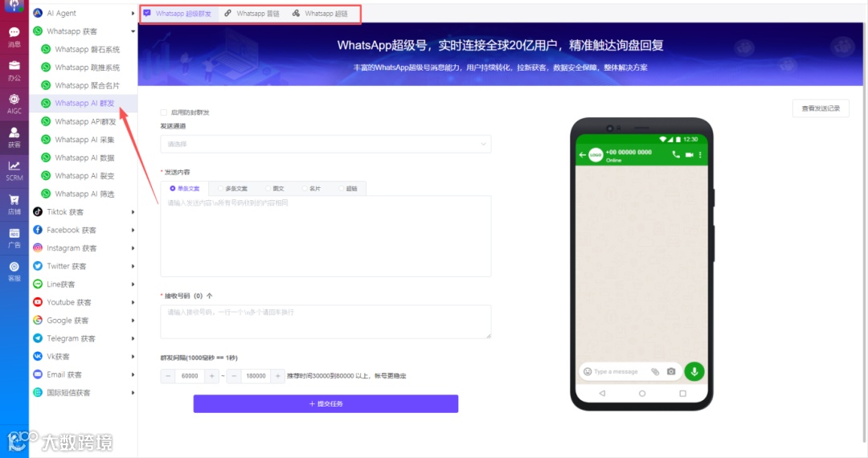This screenshot has width=868, height=458.
Task: Click the Tiktok 获客 icon
Action: coord(38,212)
